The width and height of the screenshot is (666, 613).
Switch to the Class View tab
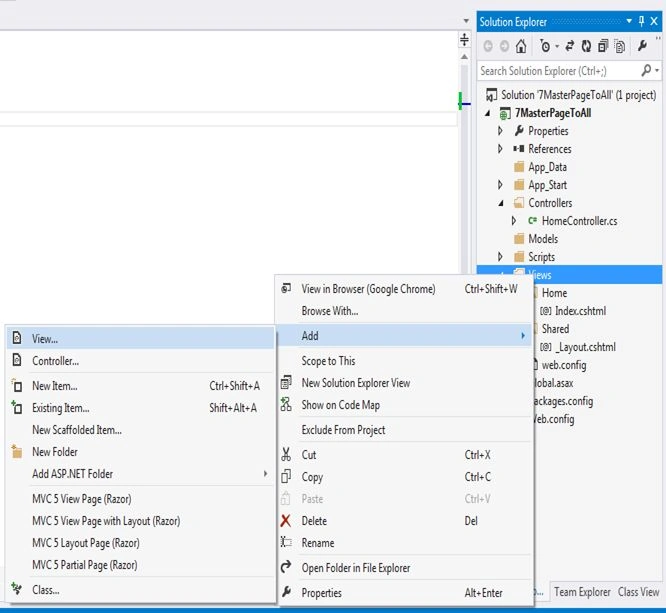coord(638,592)
